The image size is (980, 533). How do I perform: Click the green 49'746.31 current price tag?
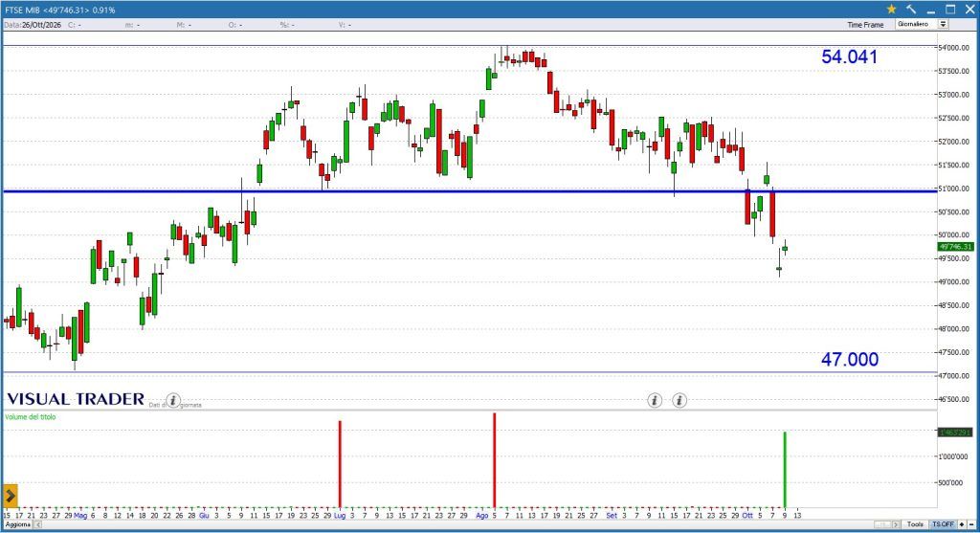click(x=956, y=247)
